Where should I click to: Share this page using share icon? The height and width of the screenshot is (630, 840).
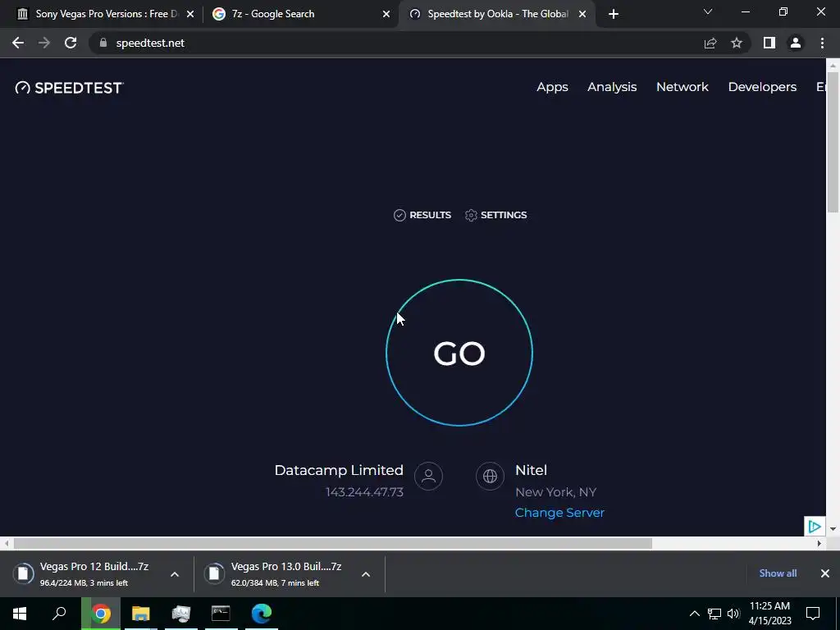pos(710,43)
